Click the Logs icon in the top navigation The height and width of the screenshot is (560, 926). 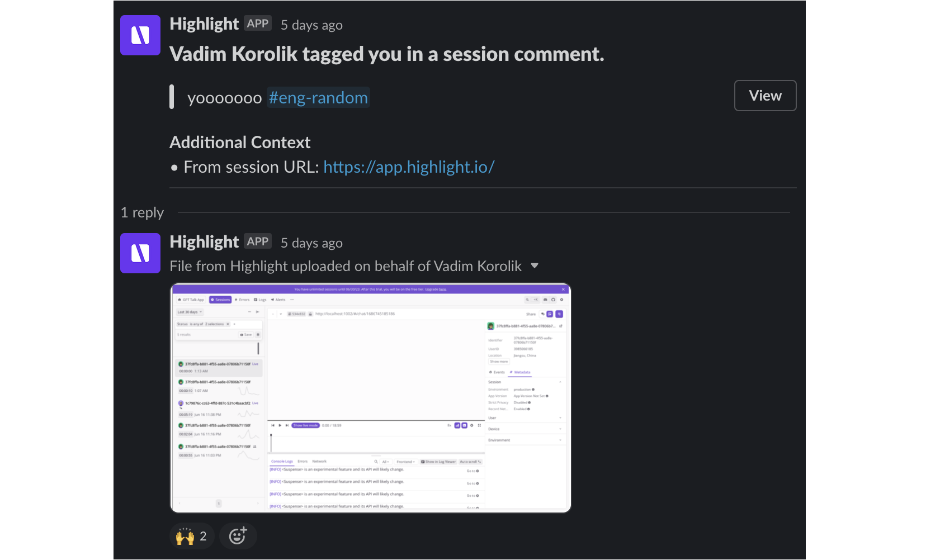(256, 300)
